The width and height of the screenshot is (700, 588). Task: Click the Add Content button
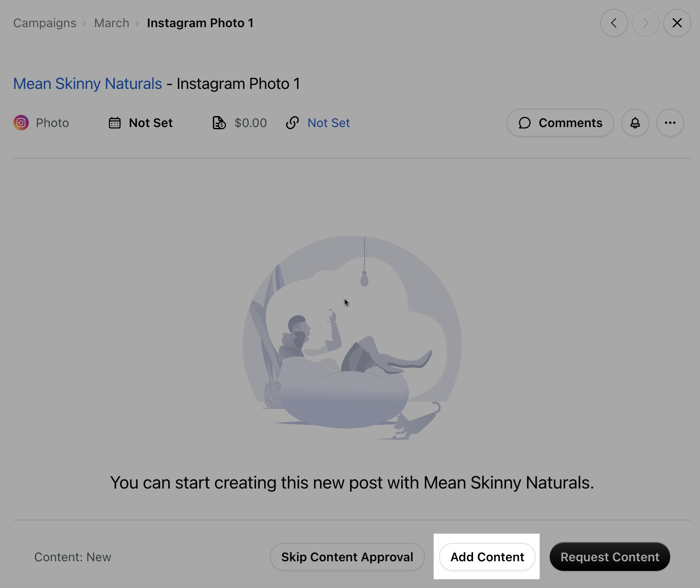(487, 557)
